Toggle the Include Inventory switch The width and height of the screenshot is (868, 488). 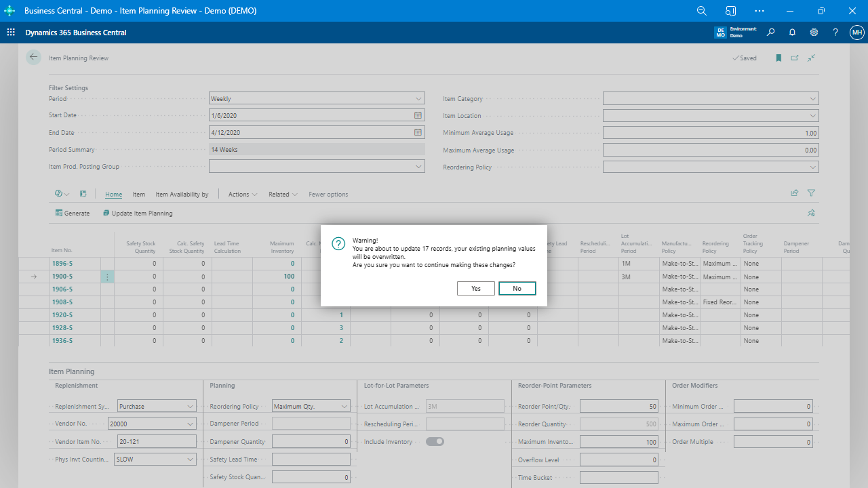[435, 442]
